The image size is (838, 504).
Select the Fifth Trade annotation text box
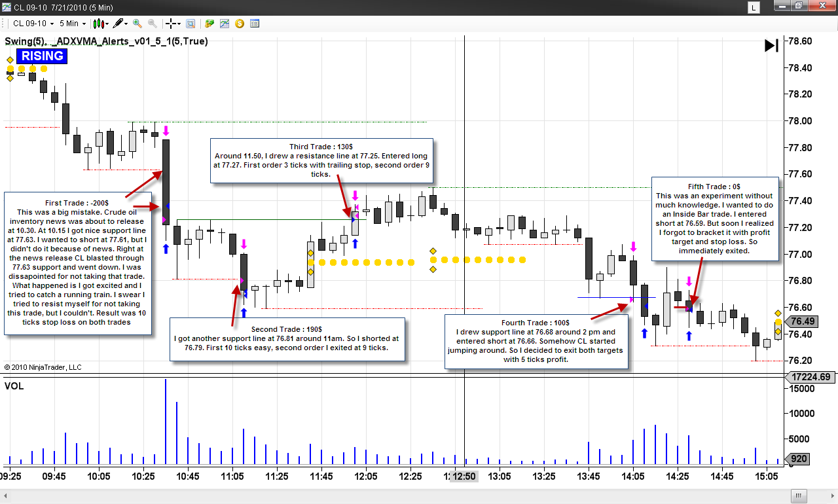tap(714, 219)
